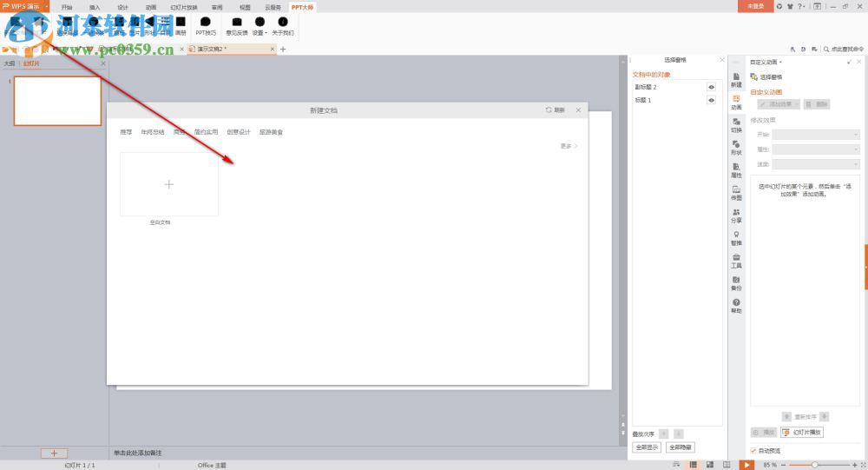Open new document tab plus button

tap(283, 50)
